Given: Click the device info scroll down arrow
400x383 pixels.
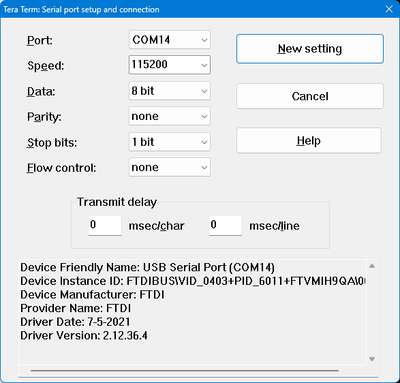Looking at the screenshot, I should 372,359.
